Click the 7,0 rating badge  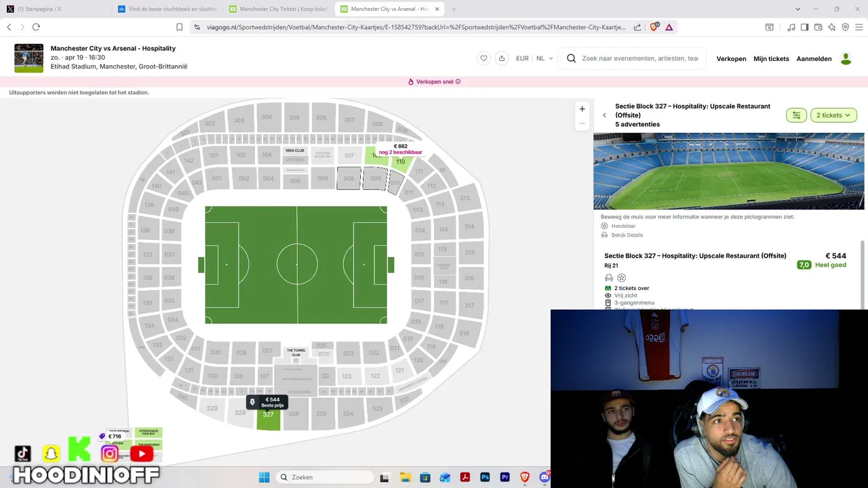click(804, 265)
